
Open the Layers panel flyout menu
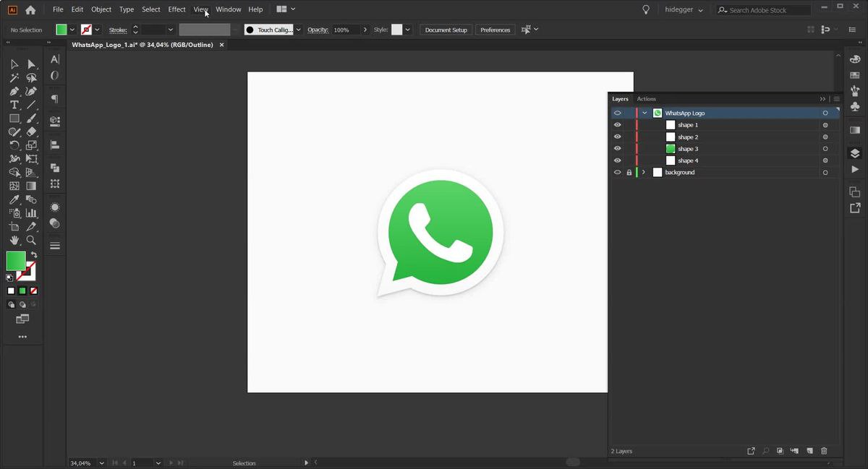(837, 99)
